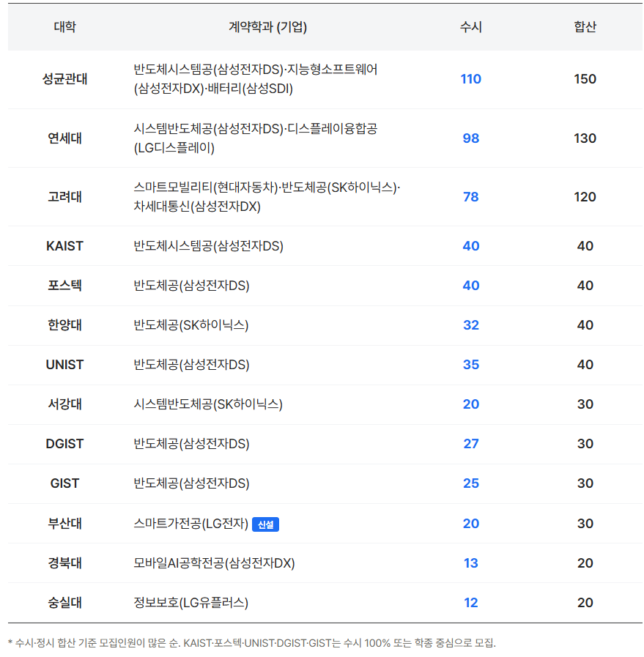Viewport: 644px width, 657px height.
Task: Select the 한양대 row label
Action: tap(64, 325)
